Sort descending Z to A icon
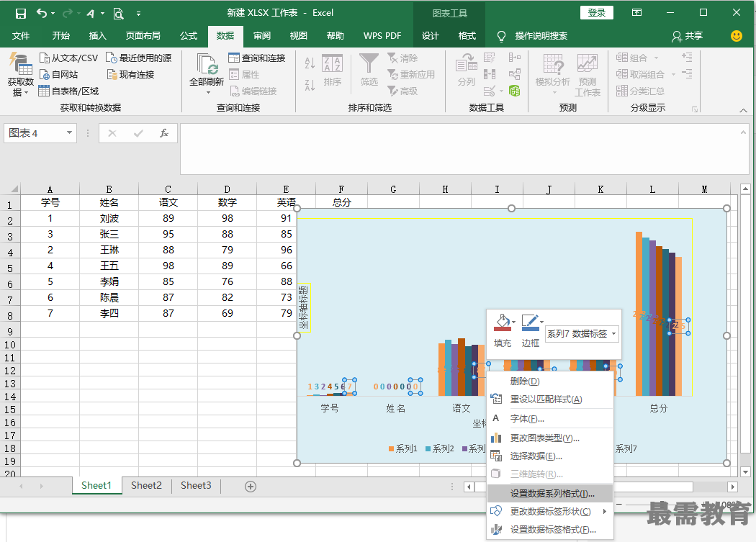The height and width of the screenshot is (542, 756). [310, 86]
